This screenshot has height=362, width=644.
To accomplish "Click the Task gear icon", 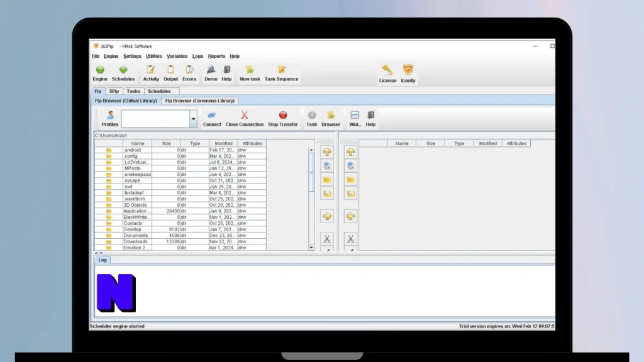I will coord(312,116).
